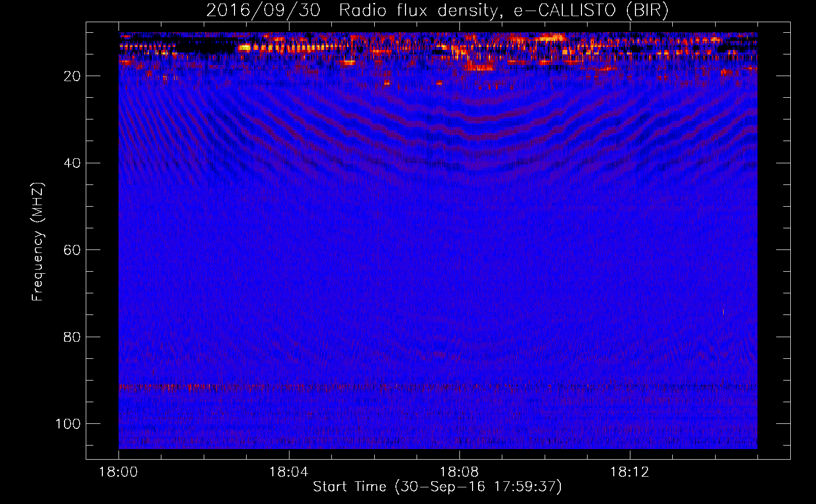Screen dimensions: 816x504
Task: Click the 'Start Time (30-Sep-16 17:59:37)' label
Action: pos(437,487)
